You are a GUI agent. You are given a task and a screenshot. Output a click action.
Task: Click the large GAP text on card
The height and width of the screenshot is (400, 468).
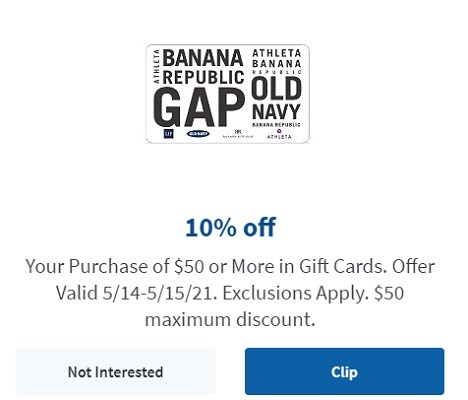click(x=199, y=107)
